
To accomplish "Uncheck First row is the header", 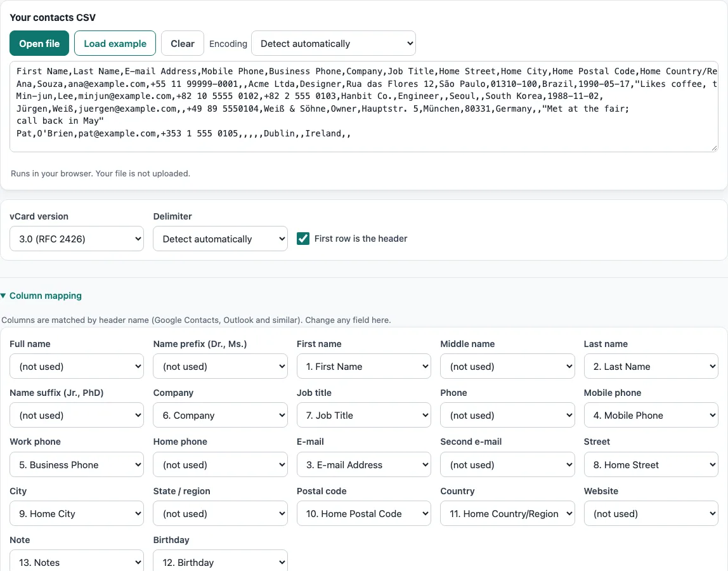I will (x=303, y=239).
